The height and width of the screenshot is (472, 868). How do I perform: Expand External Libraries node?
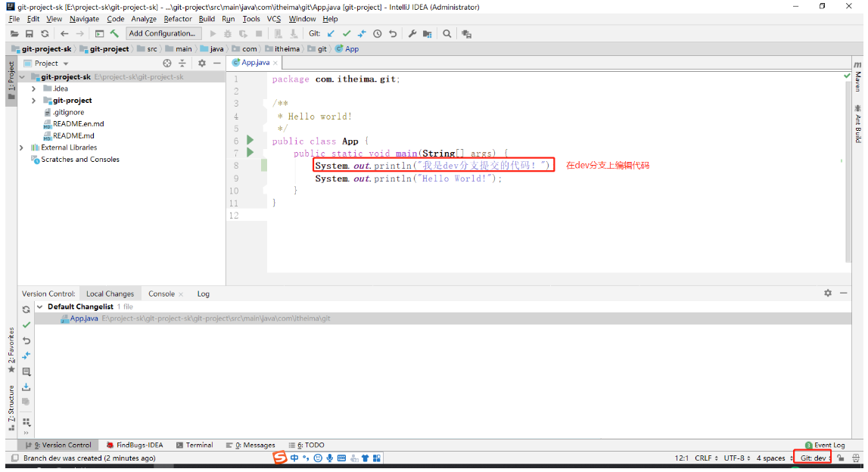[x=22, y=147]
